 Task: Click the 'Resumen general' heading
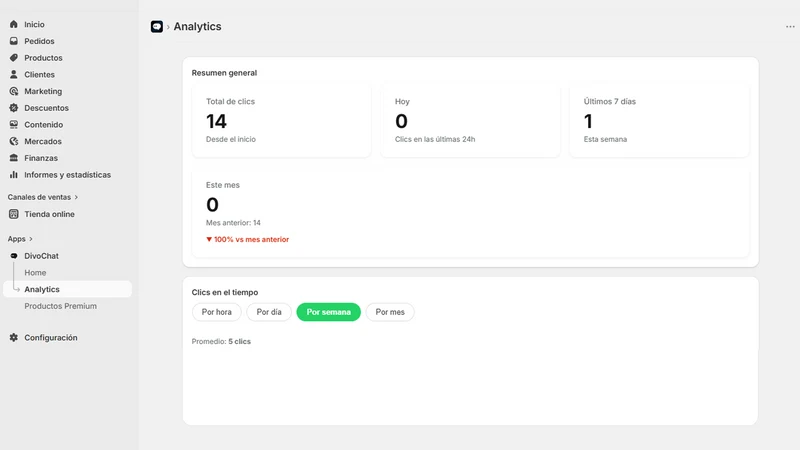click(224, 73)
